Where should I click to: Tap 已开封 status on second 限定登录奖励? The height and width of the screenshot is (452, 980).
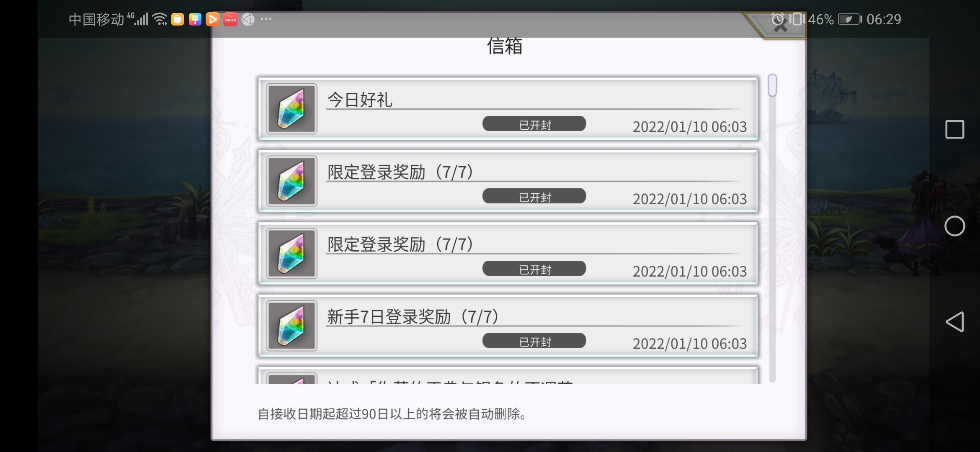[x=534, y=268]
